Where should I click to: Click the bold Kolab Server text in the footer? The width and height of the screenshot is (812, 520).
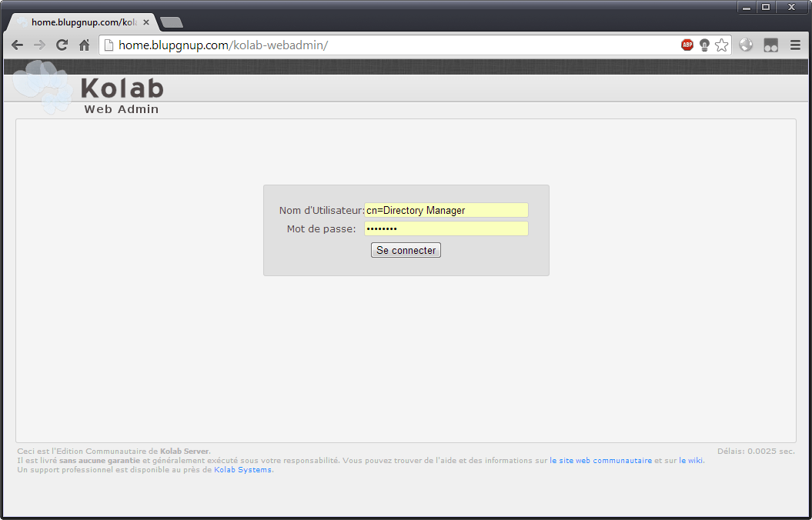click(185, 452)
